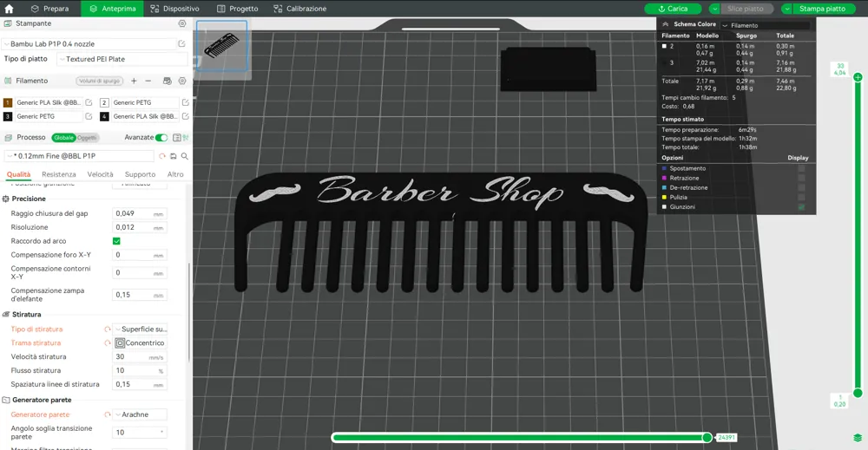The width and height of the screenshot is (868, 450).
Task: Edit filament 4 Generic PLA Silk preset
Action: [x=186, y=116]
